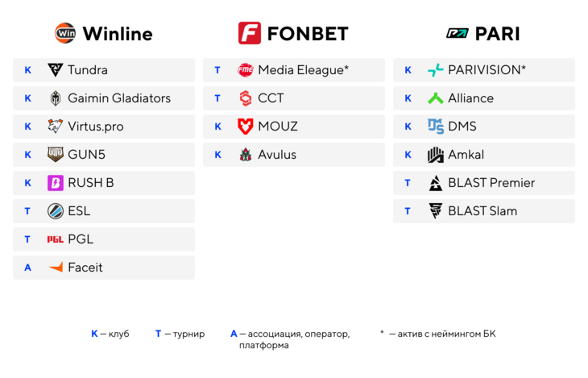The image size is (588, 378).
Task: Click the Virtus.pro bear logo
Action: click(x=55, y=127)
